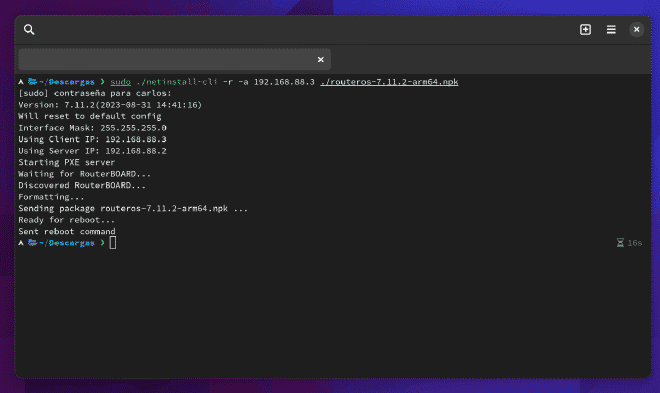Click the ~/Descargas path in last prompt
660x393 pixels.
(x=67, y=243)
